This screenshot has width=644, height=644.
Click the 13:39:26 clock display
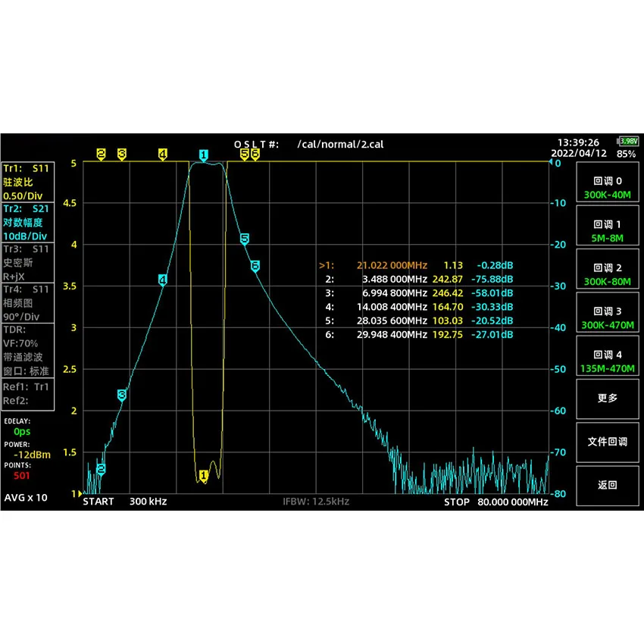578,142
